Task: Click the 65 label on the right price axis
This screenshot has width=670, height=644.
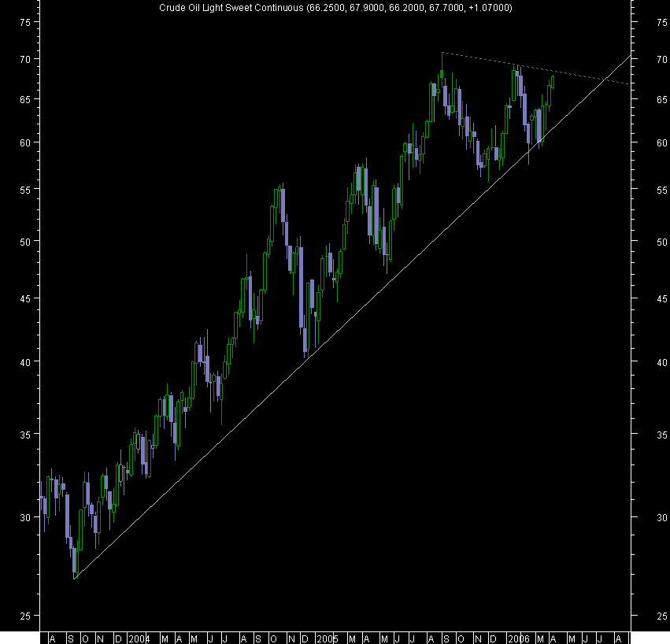Action: pyautogui.click(x=662, y=100)
